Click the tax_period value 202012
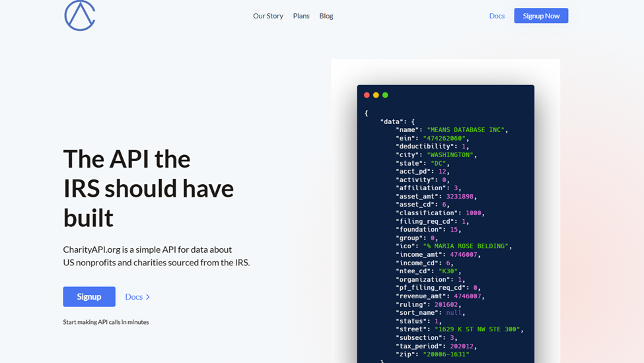Image resolution: width=644 pixels, height=363 pixels. pos(462,346)
